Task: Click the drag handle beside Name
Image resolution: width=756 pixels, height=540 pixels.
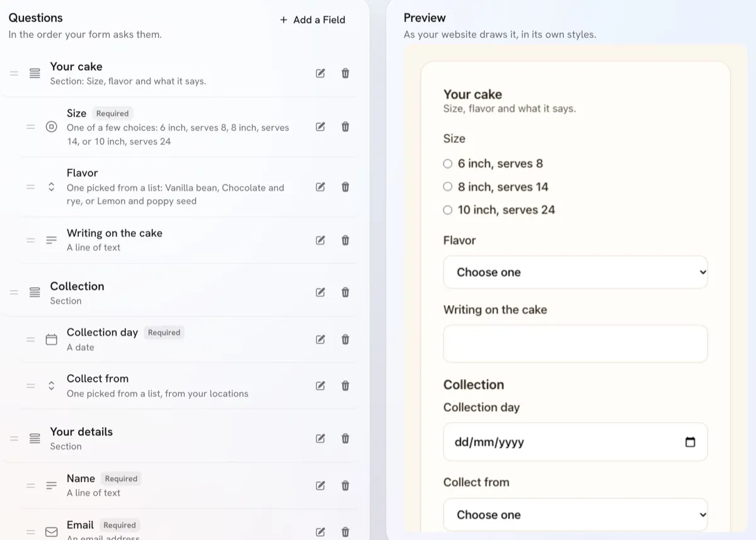Action: pyautogui.click(x=30, y=485)
